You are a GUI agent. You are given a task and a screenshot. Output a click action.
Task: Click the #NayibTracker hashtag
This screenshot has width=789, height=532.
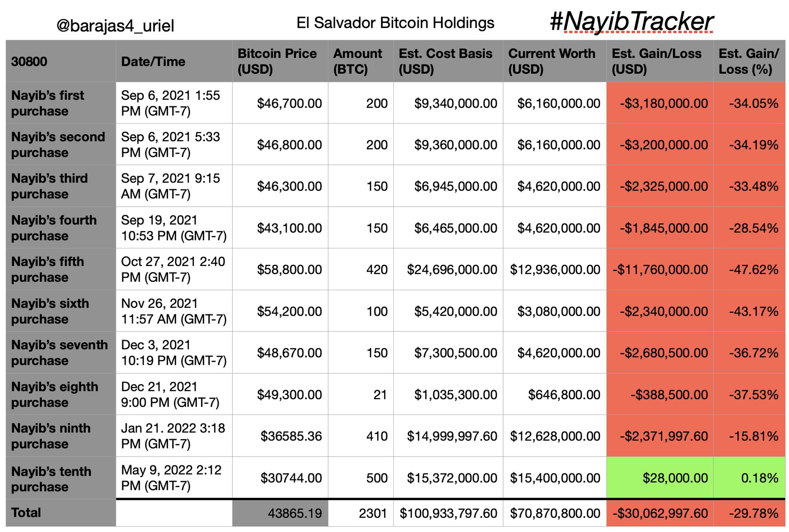point(632,22)
